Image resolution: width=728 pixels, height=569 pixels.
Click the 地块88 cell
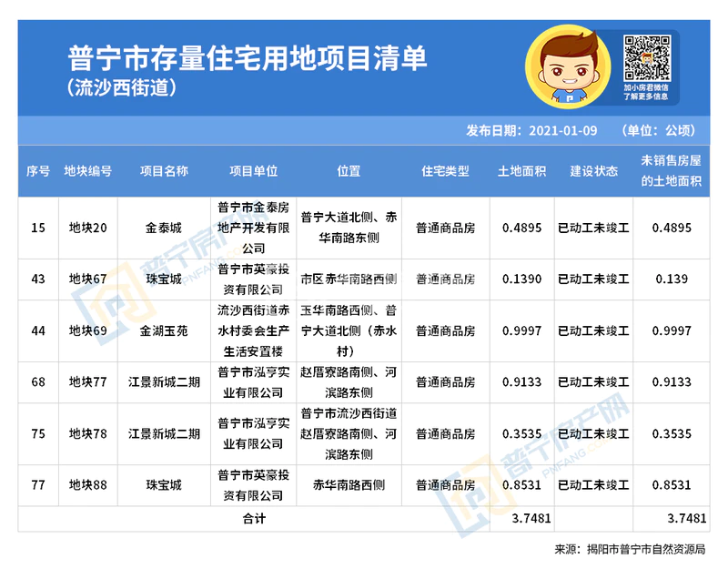click(x=88, y=485)
